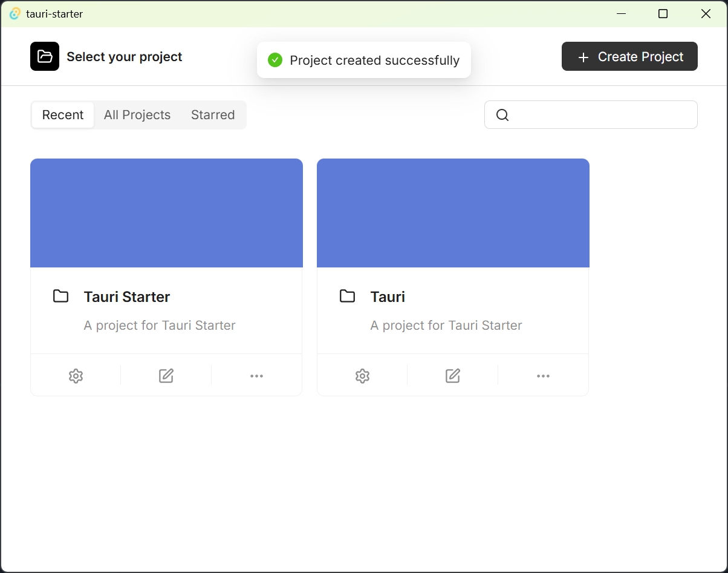The height and width of the screenshot is (573, 728).
Task: Click the "Tauri Starter" card title
Action: pyautogui.click(x=127, y=296)
